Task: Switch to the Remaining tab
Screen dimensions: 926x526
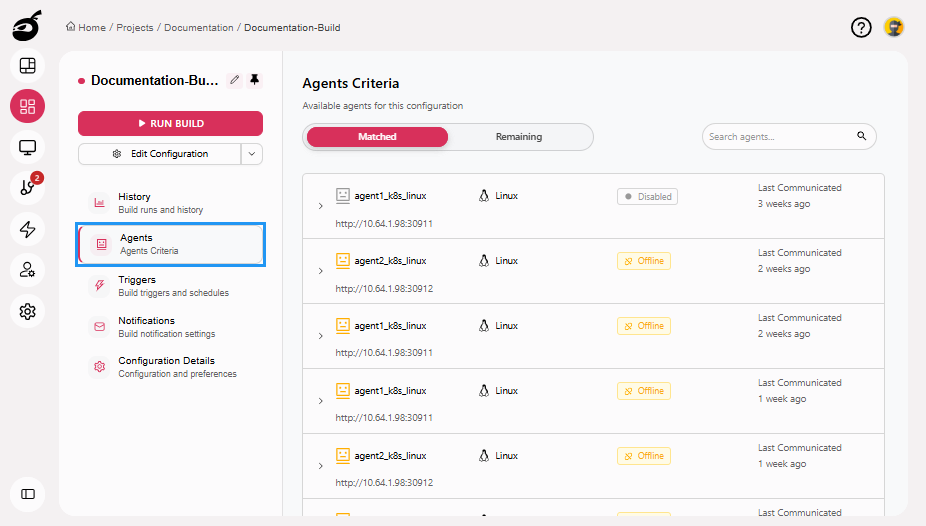Action: (x=519, y=136)
